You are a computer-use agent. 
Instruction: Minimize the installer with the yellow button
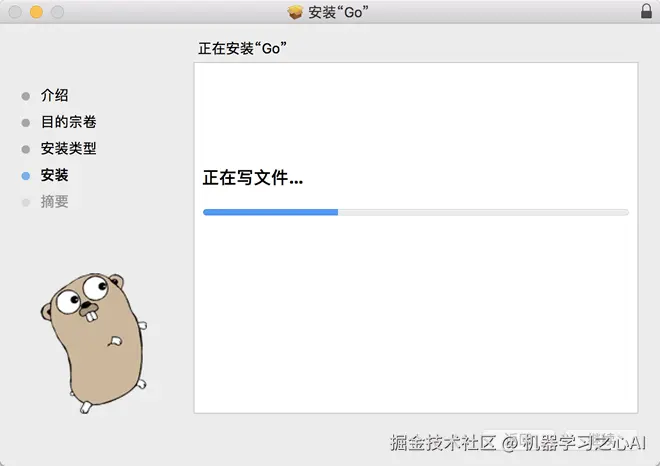(x=36, y=12)
